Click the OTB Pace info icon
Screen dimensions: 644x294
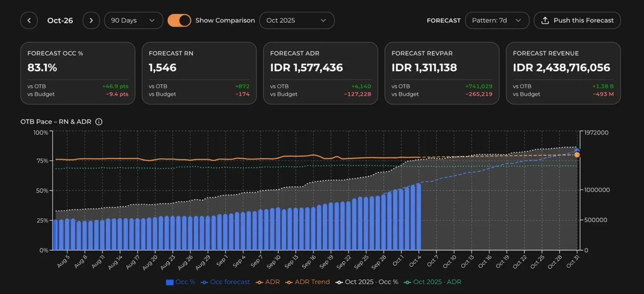tap(99, 122)
